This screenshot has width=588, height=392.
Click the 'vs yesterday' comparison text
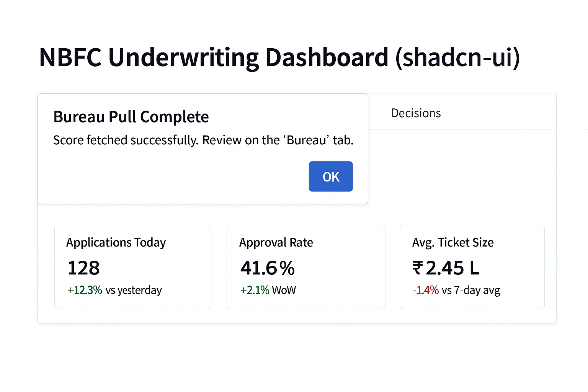(x=134, y=290)
